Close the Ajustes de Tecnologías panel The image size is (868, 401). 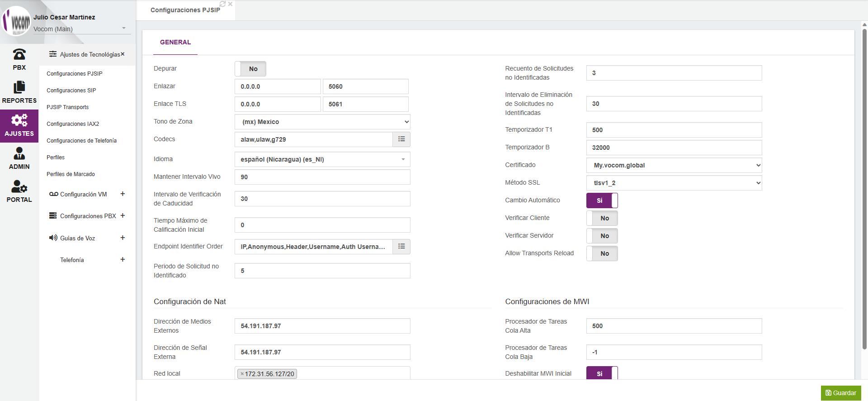click(123, 54)
